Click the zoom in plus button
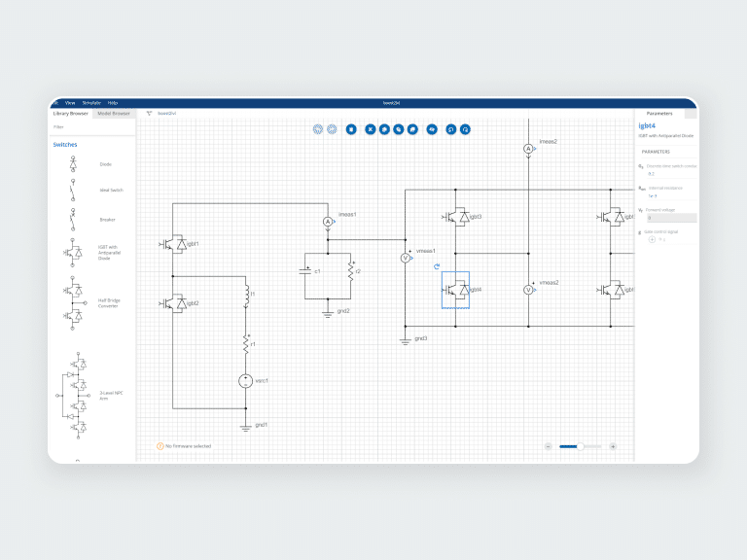The height and width of the screenshot is (560, 747). [x=613, y=446]
